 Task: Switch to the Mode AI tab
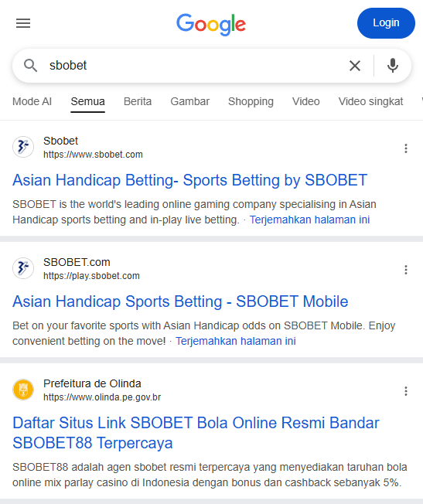pyautogui.click(x=32, y=101)
